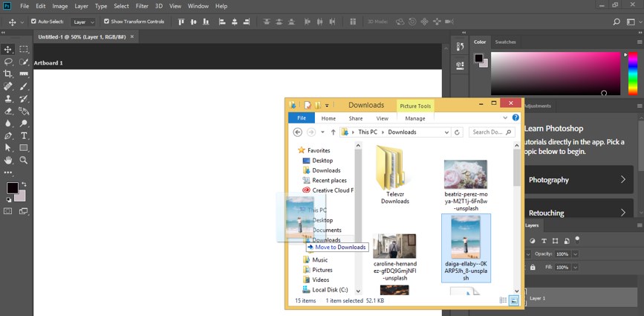Select the Horizontal Type tool
This screenshot has width=644, height=316.
(x=24, y=136)
